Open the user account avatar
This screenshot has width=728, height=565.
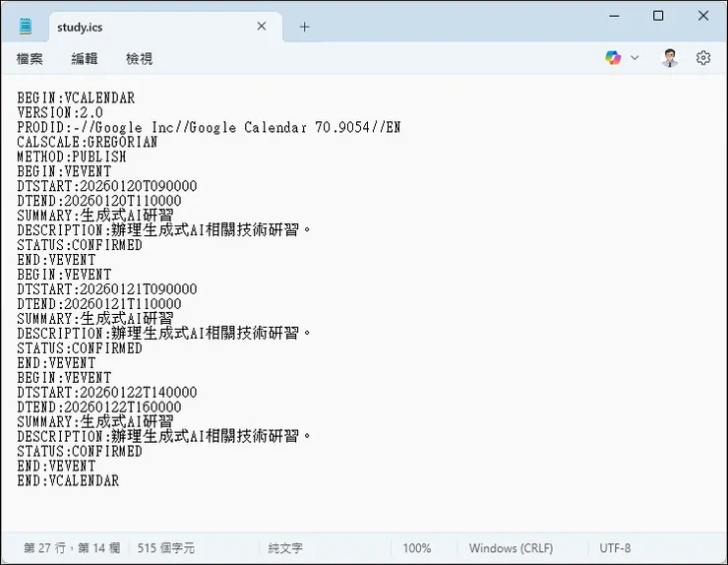coord(669,58)
